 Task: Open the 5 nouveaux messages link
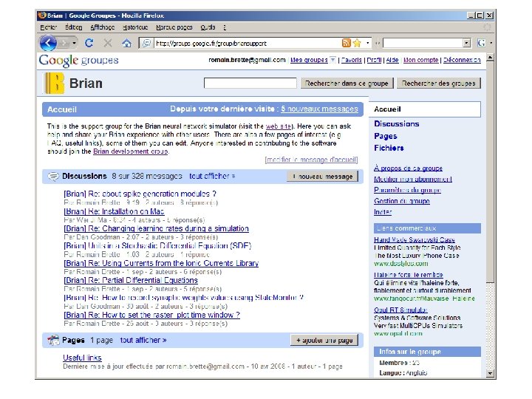click(x=319, y=109)
